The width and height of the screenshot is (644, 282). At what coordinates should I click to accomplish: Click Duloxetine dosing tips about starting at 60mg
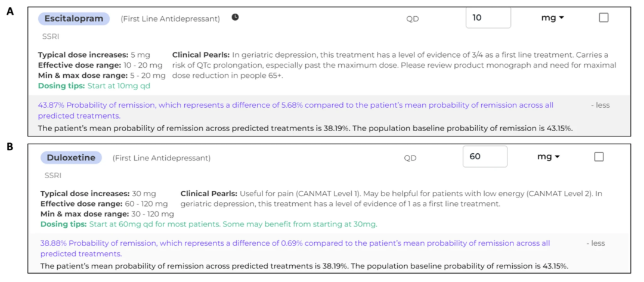pyautogui.click(x=209, y=225)
